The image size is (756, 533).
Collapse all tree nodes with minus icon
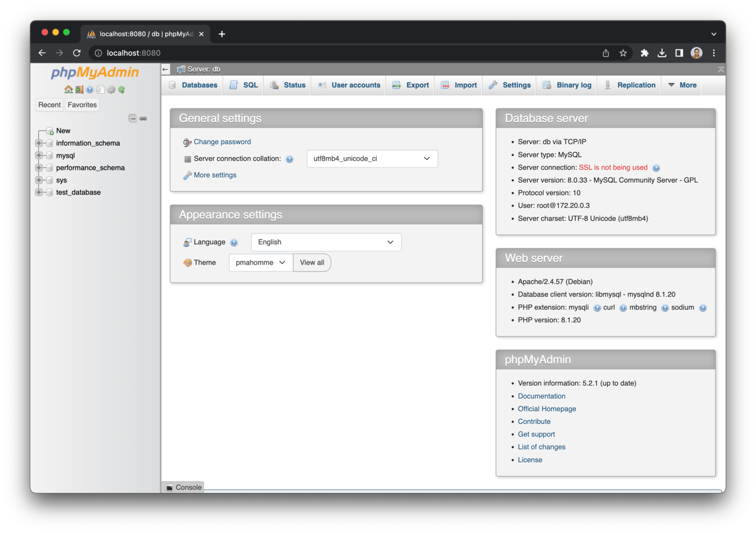[x=132, y=118]
